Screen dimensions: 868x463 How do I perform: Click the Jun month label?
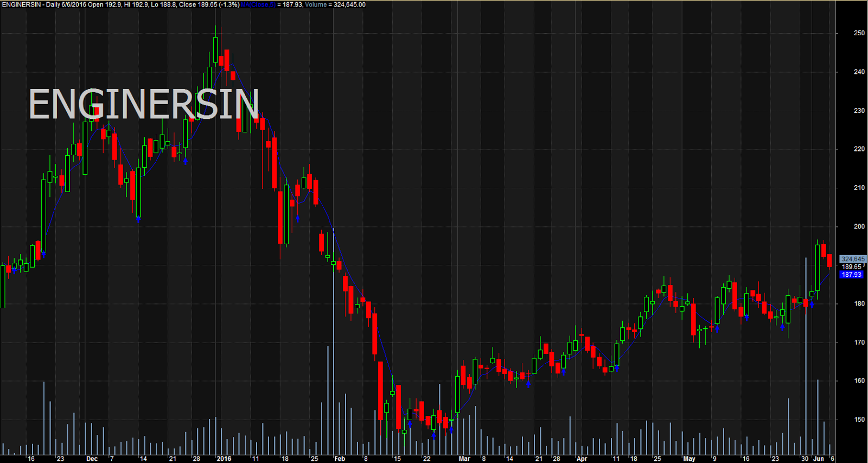(819, 459)
